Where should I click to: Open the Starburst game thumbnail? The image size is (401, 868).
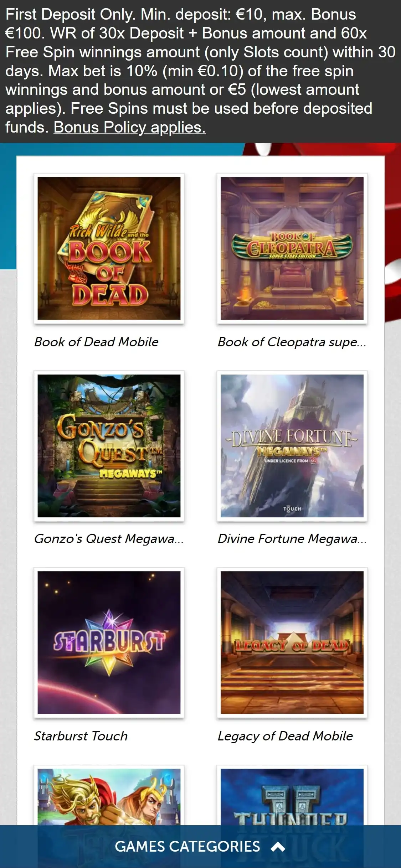pyautogui.click(x=109, y=643)
